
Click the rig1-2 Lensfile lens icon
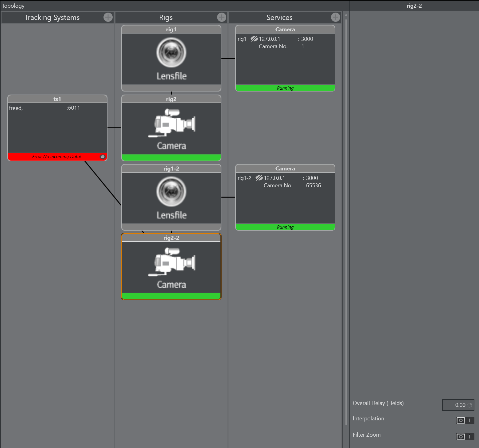coord(171,192)
